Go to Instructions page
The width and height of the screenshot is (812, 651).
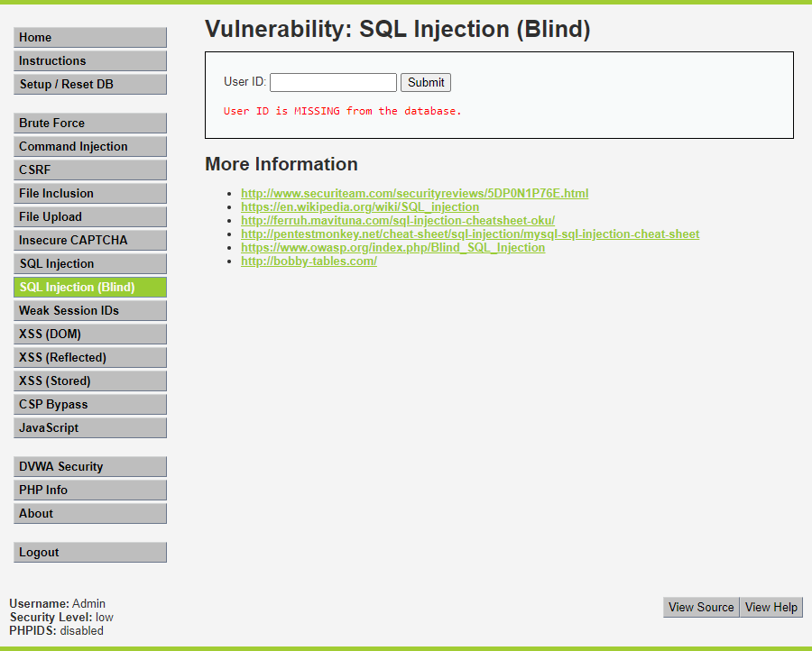click(90, 61)
